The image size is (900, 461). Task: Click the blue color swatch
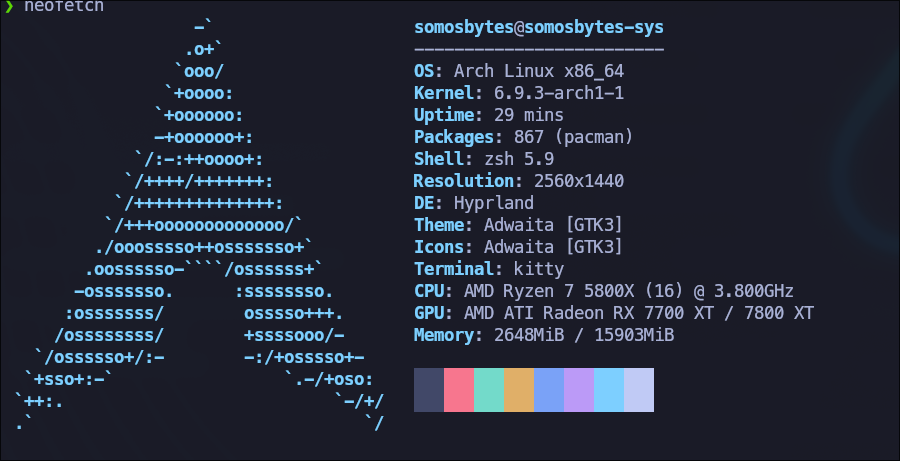549,390
